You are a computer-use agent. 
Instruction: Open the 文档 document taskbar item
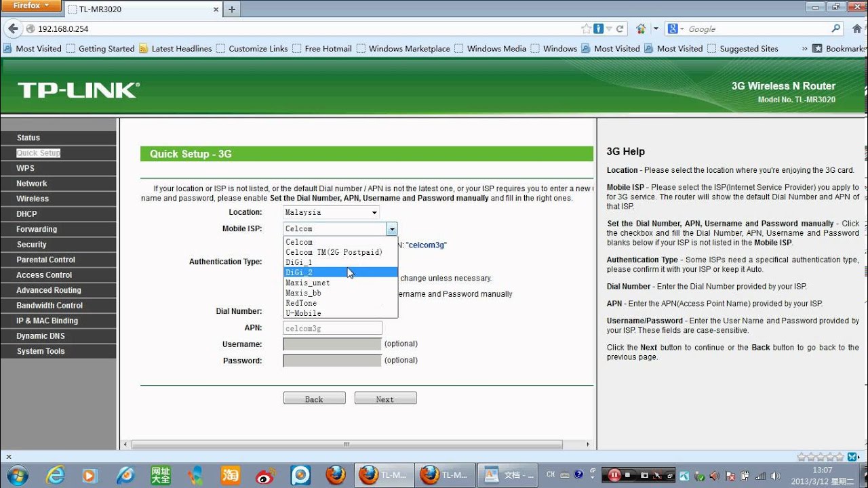507,475
